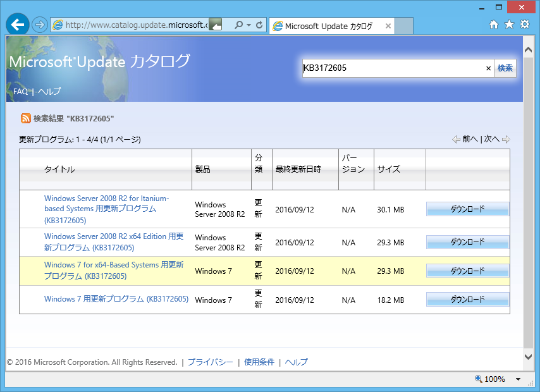Download the Itanium-based Systems 30.1 MB update
This screenshot has width=540, height=392.
467,209
